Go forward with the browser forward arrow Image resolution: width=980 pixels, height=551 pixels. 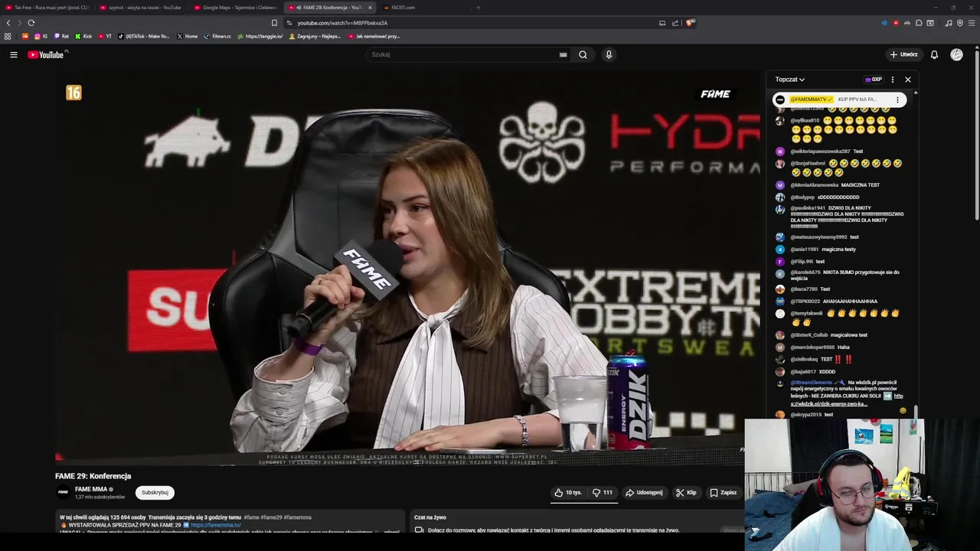tap(20, 23)
